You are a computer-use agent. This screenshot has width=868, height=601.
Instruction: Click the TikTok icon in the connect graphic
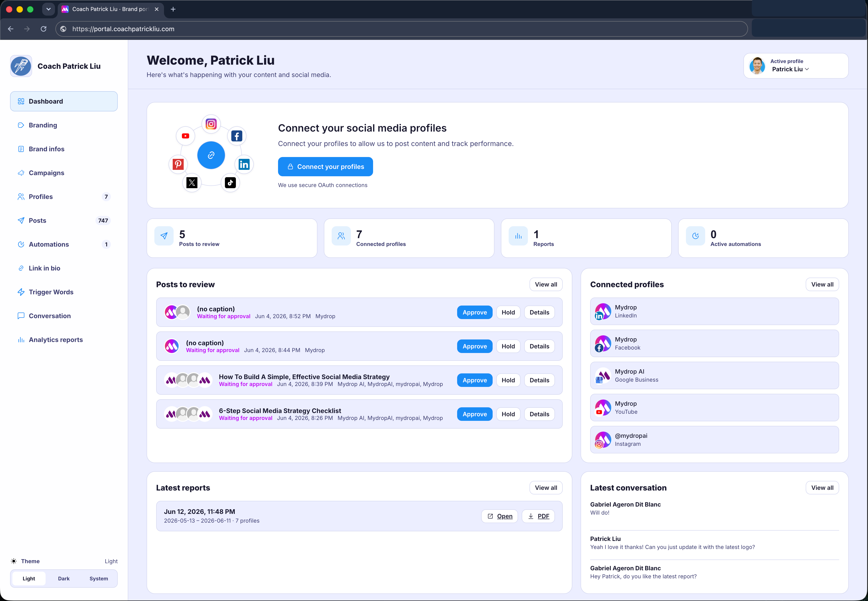(x=230, y=183)
